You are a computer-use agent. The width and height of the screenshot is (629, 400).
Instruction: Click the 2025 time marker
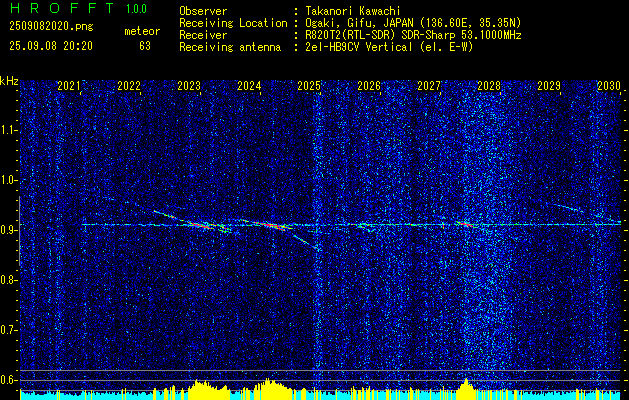(x=309, y=86)
